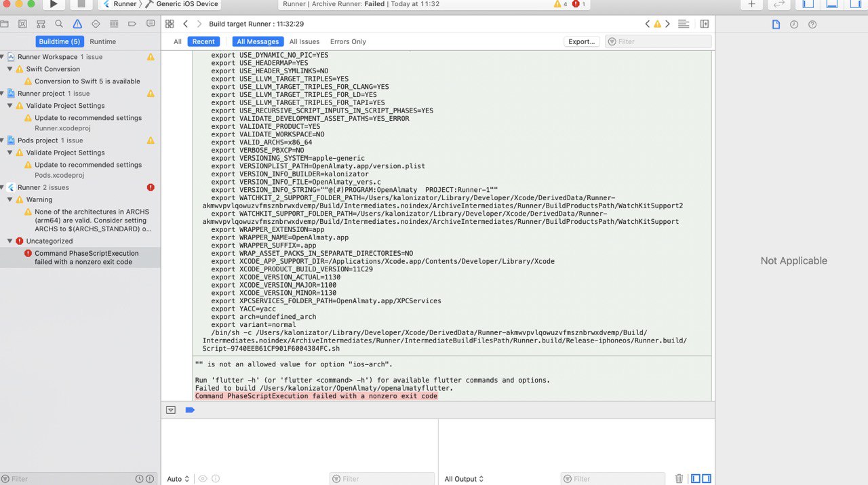
Task: Click the blue breakpoint activation icon
Action: pyautogui.click(x=190, y=410)
